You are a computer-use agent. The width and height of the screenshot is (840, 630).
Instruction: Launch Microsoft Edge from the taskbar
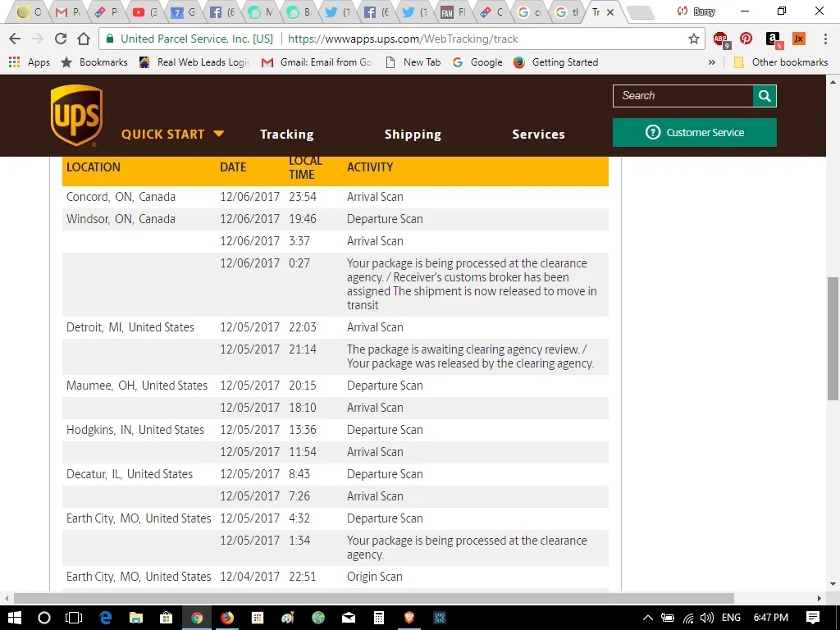[x=105, y=618]
